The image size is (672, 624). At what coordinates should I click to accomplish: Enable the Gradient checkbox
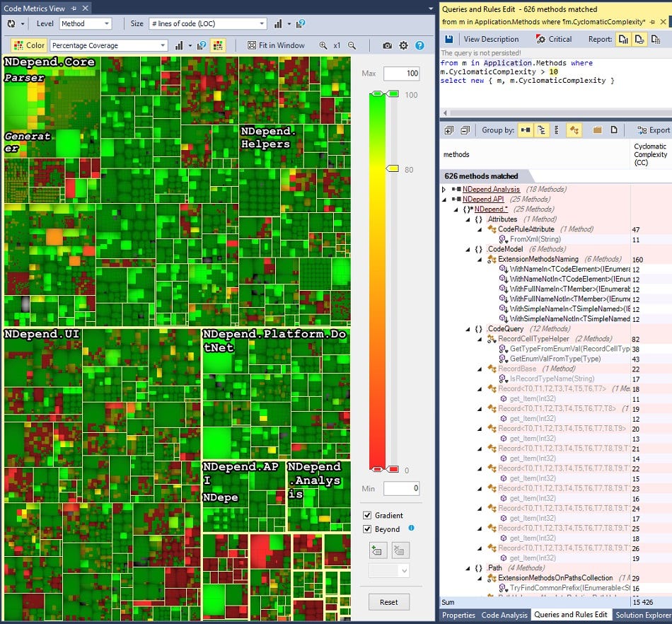pos(369,516)
